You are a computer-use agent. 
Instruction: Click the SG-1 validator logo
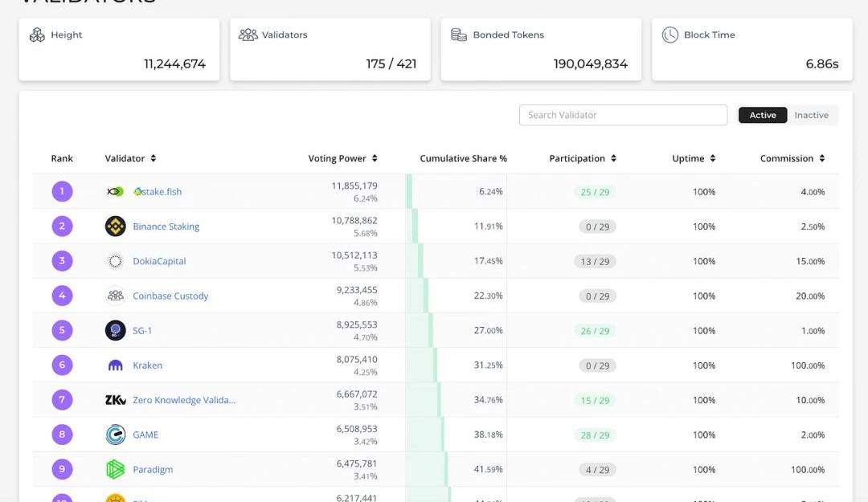[115, 330]
